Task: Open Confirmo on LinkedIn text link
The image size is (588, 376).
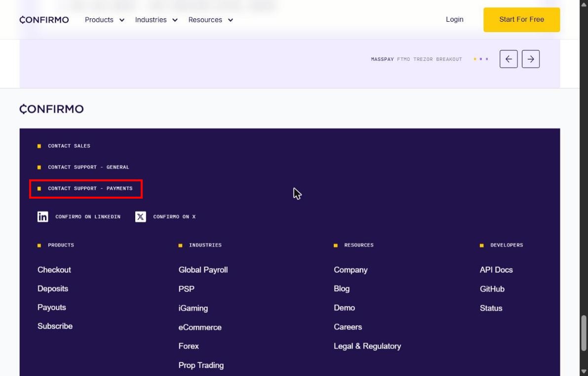Action: click(x=88, y=217)
